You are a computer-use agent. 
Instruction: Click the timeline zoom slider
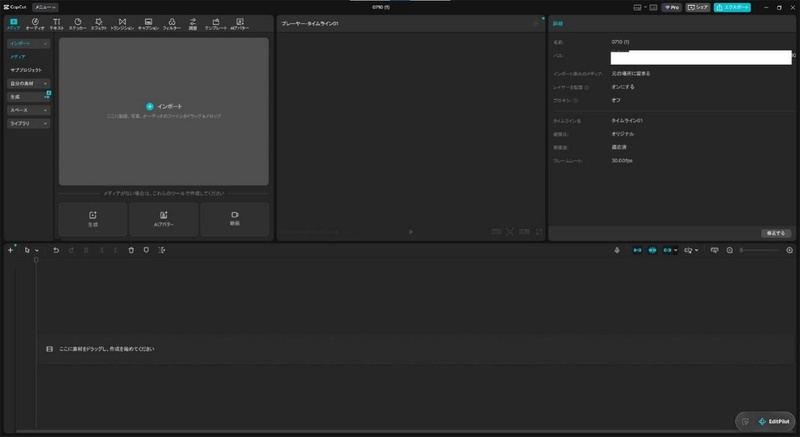click(x=760, y=250)
